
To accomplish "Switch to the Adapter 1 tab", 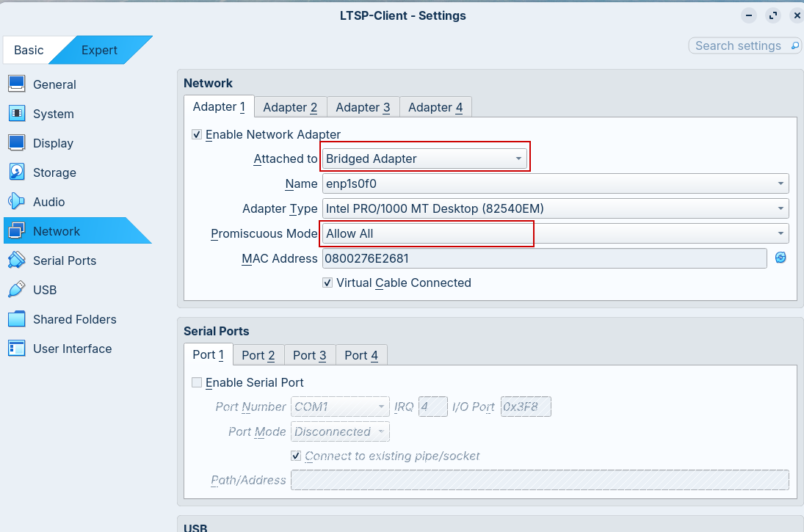I will [219, 106].
